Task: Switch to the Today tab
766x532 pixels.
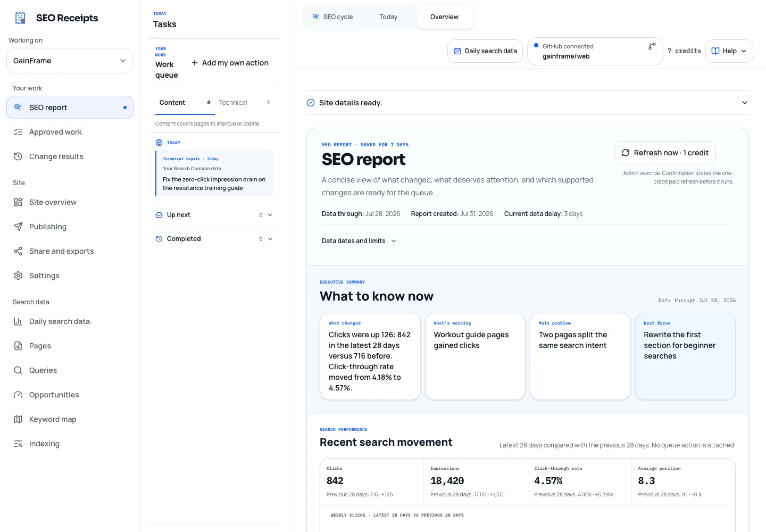Action: 388,17
